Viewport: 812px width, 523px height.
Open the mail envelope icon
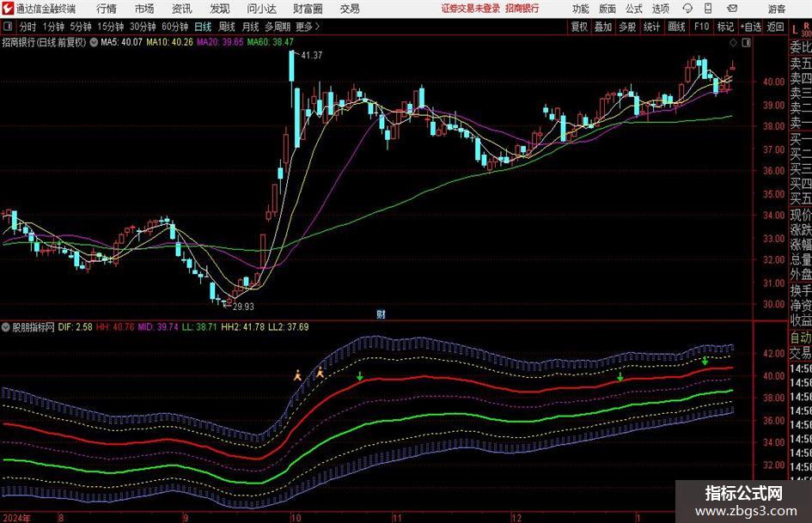(732, 9)
